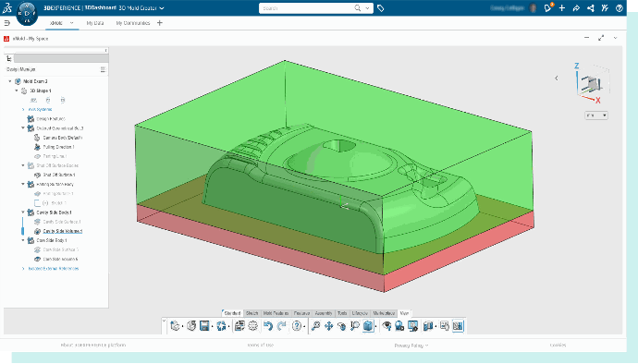Click inside the top search field
Image resolution: width=638 pixels, height=364 pixels.
pyautogui.click(x=307, y=8)
